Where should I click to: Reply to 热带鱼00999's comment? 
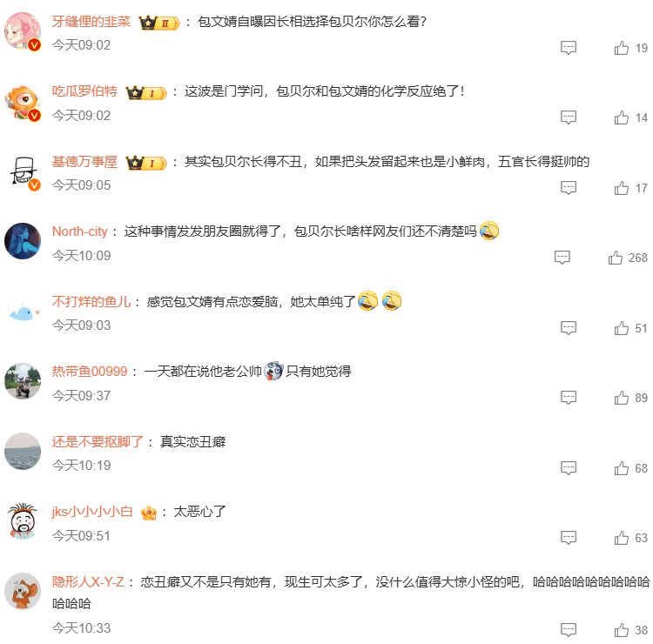(568, 398)
